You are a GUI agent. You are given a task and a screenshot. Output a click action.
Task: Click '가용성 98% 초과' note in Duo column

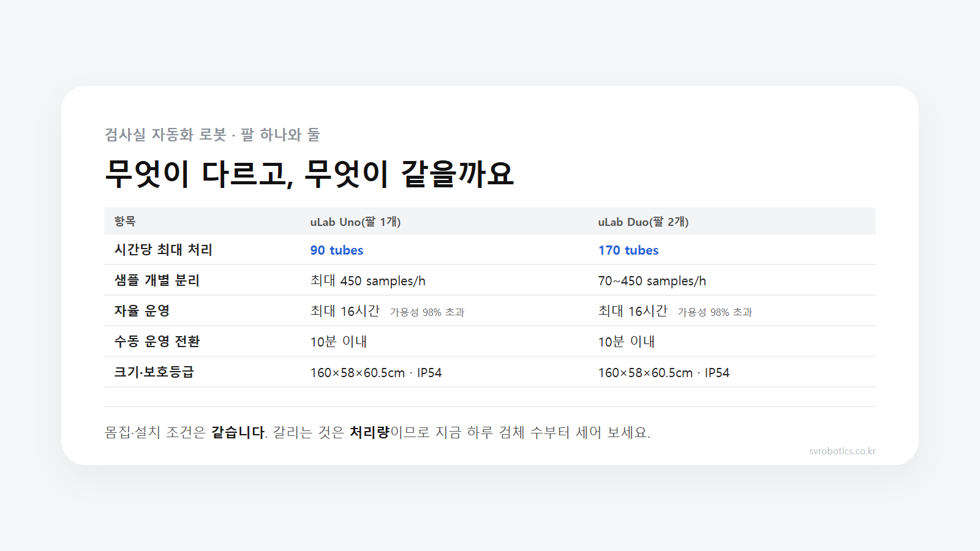(x=715, y=312)
